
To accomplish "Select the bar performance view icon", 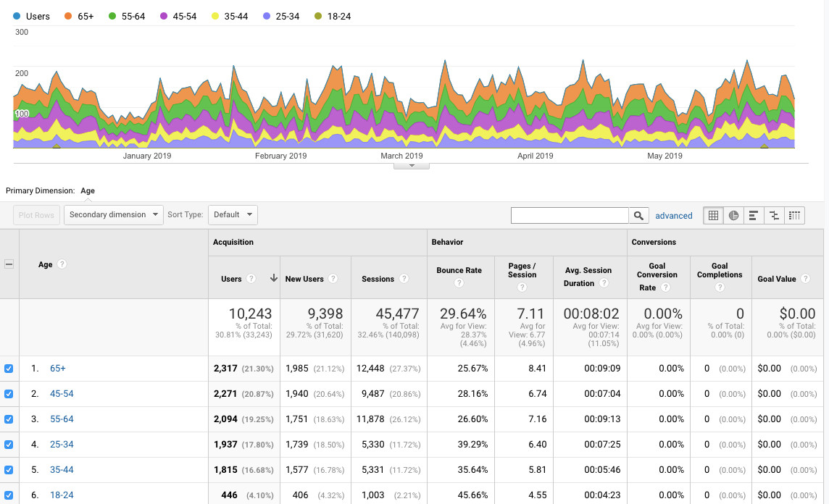I will 754,215.
